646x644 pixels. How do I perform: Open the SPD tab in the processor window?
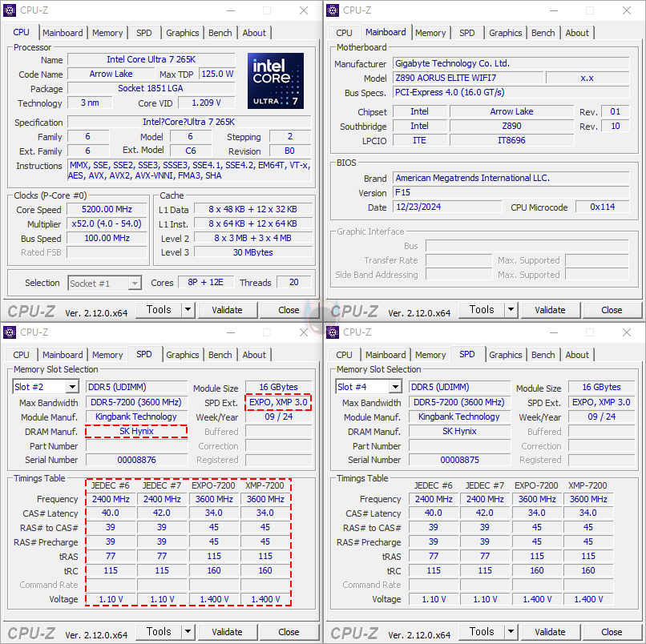click(x=143, y=33)
